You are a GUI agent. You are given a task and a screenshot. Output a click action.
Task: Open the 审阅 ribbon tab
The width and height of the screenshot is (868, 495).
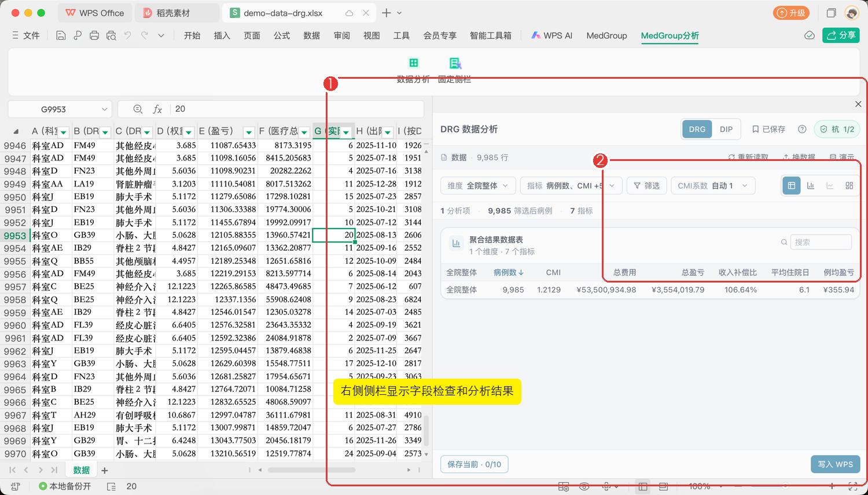(342, 35)
